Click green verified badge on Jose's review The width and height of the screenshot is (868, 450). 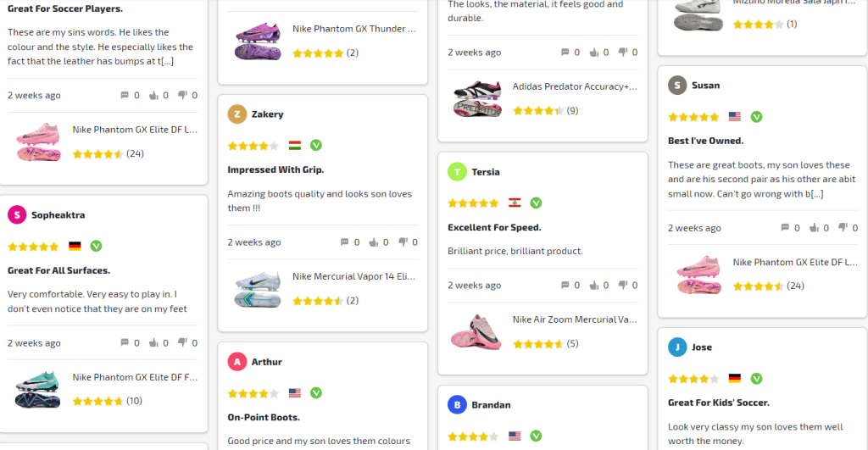pyautogui.click(x=756, y=379)
